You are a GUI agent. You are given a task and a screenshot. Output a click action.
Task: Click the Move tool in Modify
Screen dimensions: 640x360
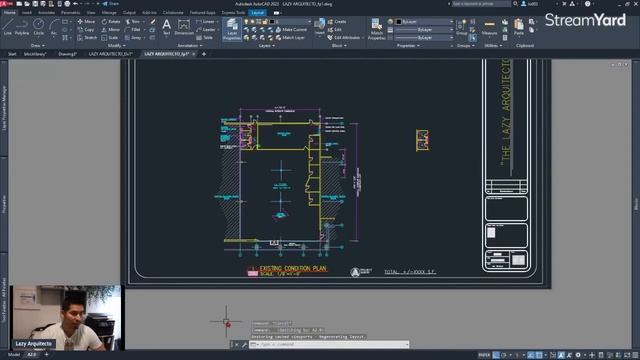pyautogui.click(x=86, y=22)
